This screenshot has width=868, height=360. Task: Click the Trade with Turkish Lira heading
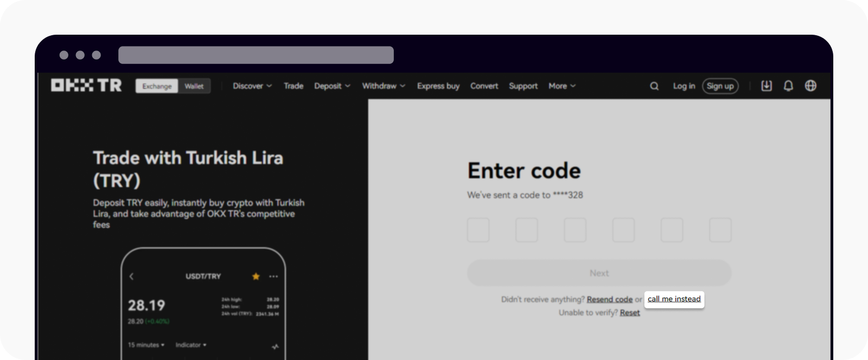click(188, 169)
